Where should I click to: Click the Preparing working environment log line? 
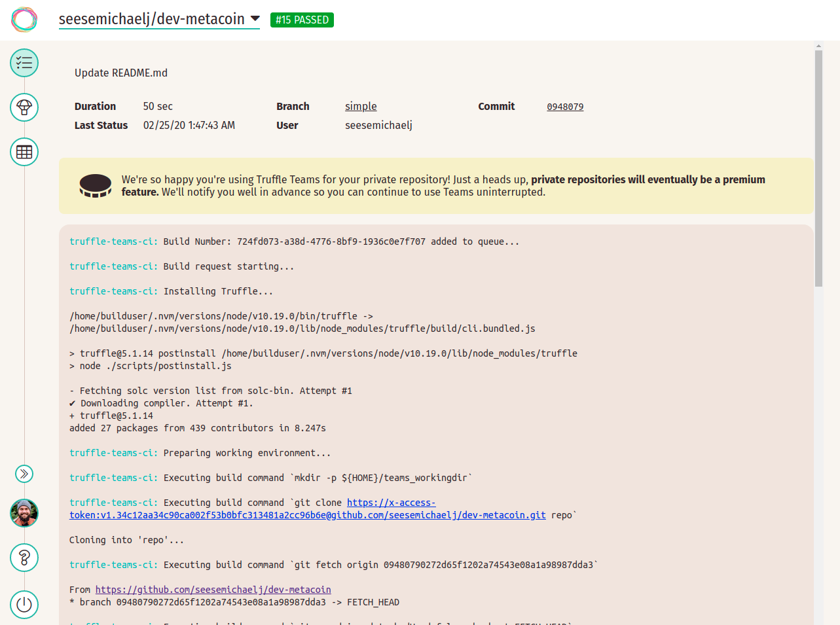pos(200,453)
